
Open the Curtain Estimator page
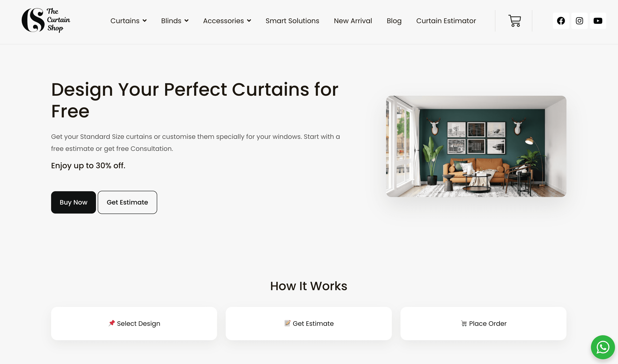pyautogui.click(x=446, y=21)
